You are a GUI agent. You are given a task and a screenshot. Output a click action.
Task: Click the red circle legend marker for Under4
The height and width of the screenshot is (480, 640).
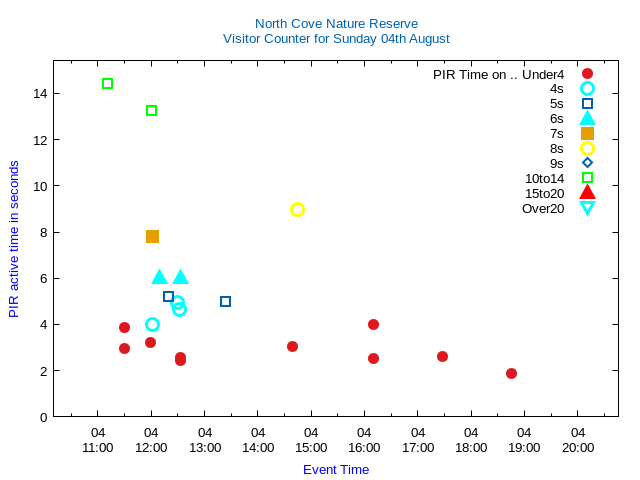coord(587,74)
